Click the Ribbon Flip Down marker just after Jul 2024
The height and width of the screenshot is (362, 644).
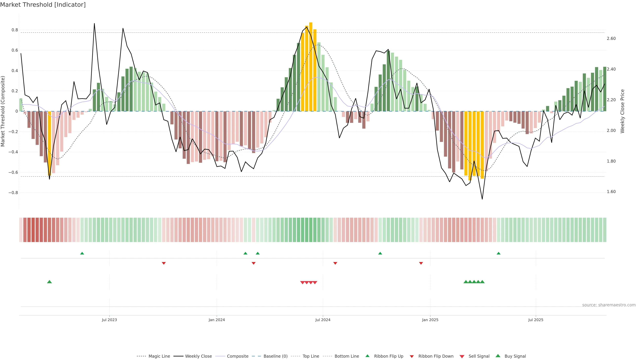[x=335, y=263]
